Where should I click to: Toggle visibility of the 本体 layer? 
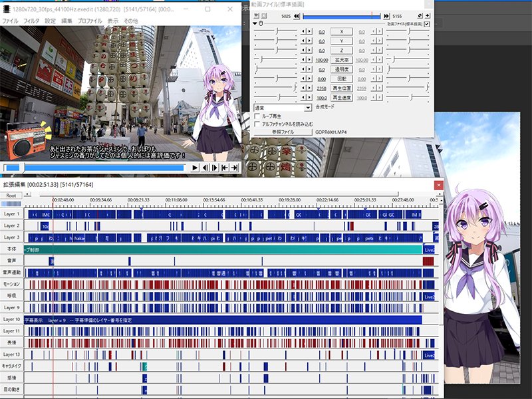pos(11,249)
